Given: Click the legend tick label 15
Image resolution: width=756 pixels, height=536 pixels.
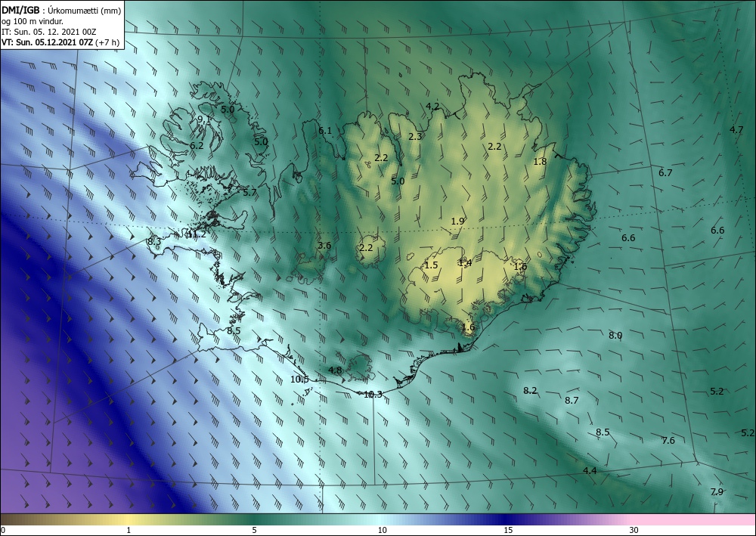Looking at the screenshot, I should (508, 530).
